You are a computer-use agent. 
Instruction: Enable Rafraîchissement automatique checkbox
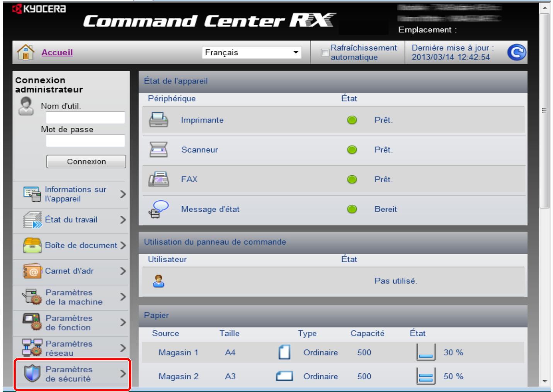click(325, 53)
